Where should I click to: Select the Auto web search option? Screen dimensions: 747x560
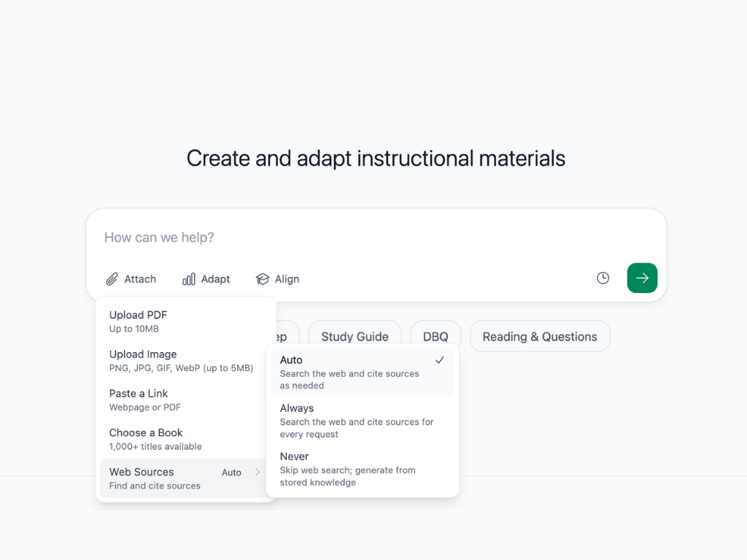[362, 372]
